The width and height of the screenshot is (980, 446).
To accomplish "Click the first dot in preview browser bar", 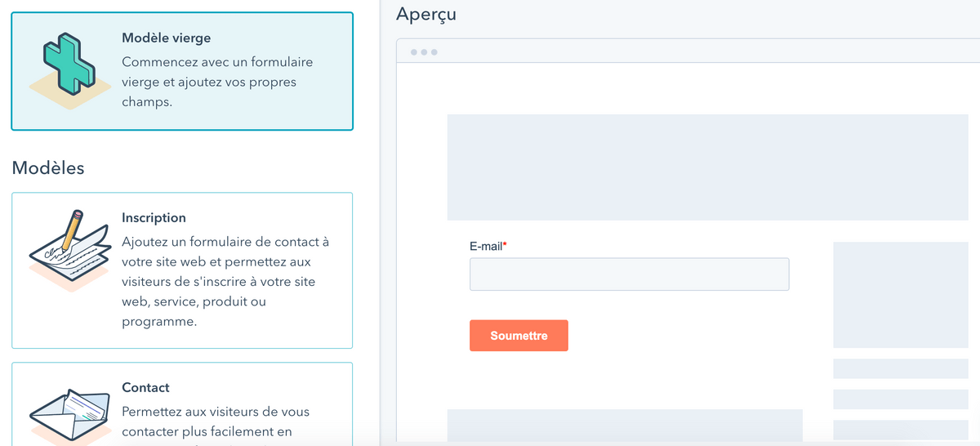I will click(x=414, y=52).
